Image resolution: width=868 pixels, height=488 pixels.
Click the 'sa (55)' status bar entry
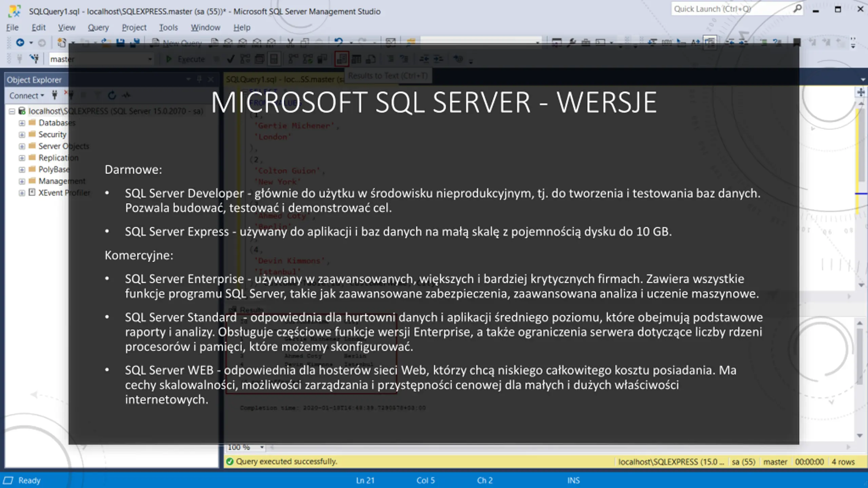(x=744, y=462)
